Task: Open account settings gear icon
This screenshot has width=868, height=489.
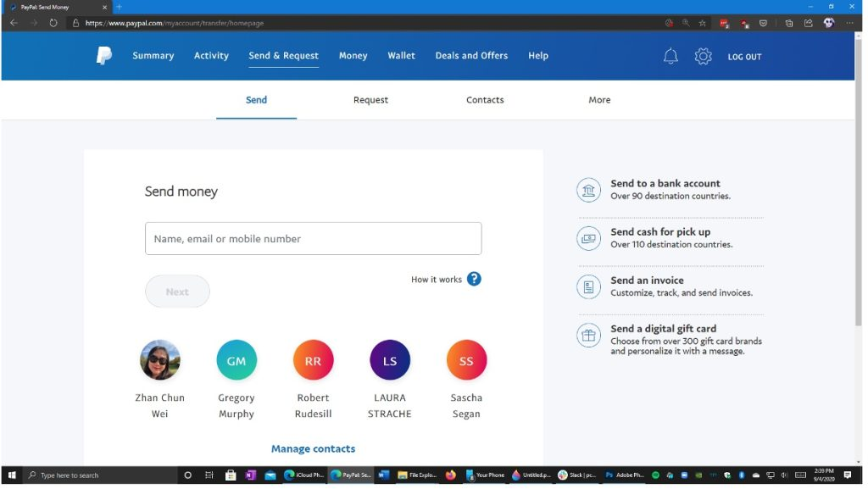Action: click(x=703, y=56)
